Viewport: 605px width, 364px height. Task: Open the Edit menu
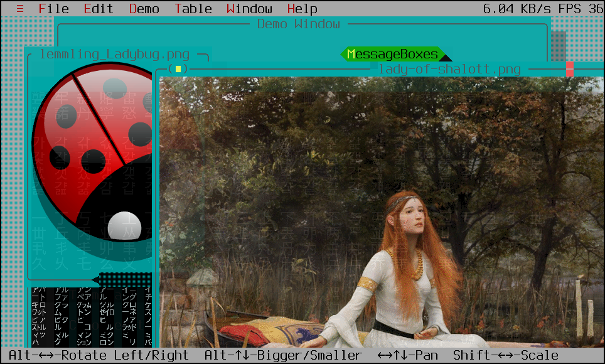(99, 9)
